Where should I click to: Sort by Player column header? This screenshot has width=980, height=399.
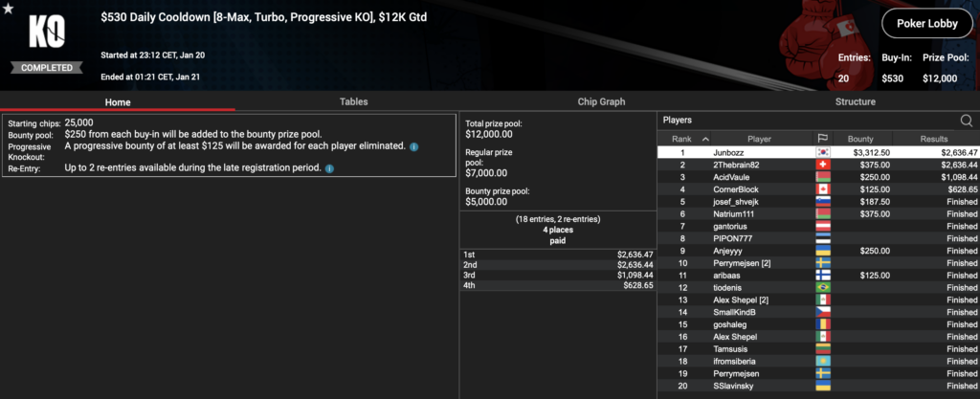(760, 139)
